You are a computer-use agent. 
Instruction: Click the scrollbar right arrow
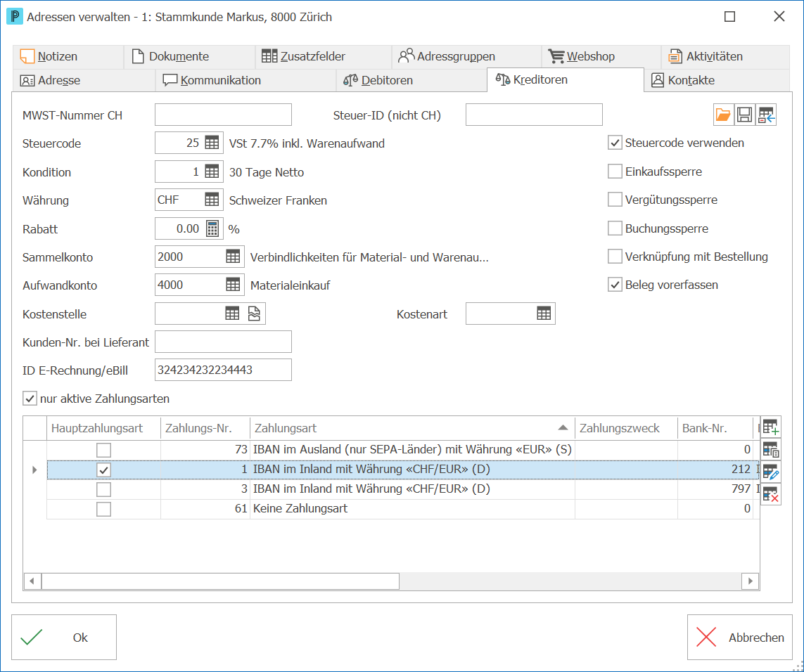(750, 581)
